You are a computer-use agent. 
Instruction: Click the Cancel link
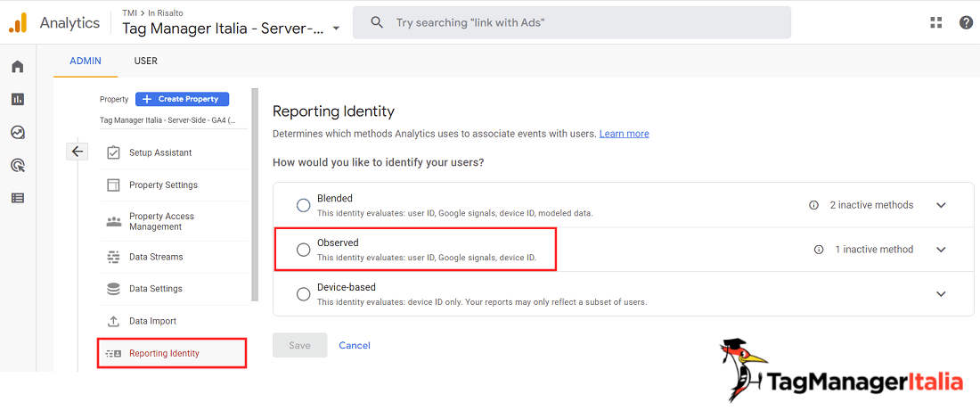(x=355, y=345)
